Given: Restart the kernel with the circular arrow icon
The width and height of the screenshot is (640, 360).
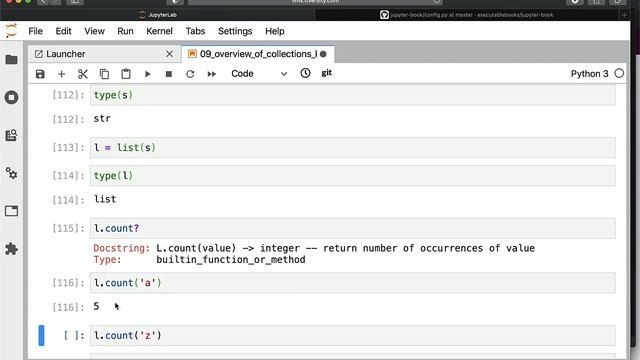Looking at the screenshot, I should pyautogui.click(x=190, y=74).
